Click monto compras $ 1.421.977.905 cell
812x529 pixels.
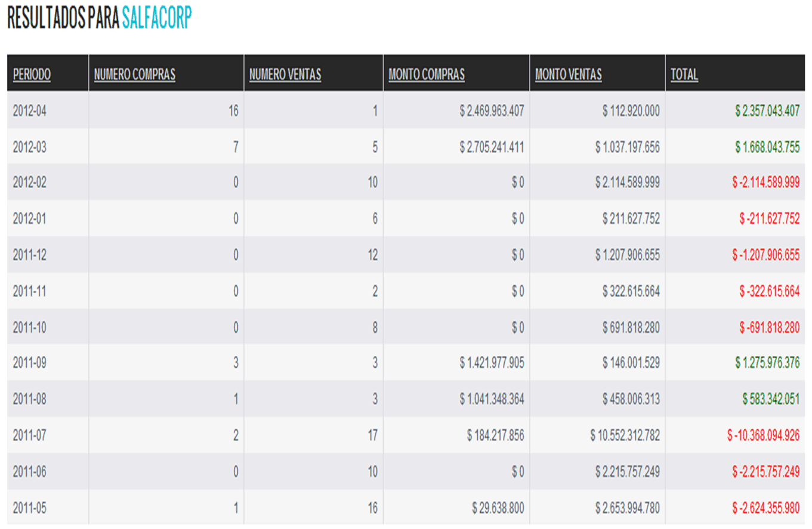[x=492, y=363]
